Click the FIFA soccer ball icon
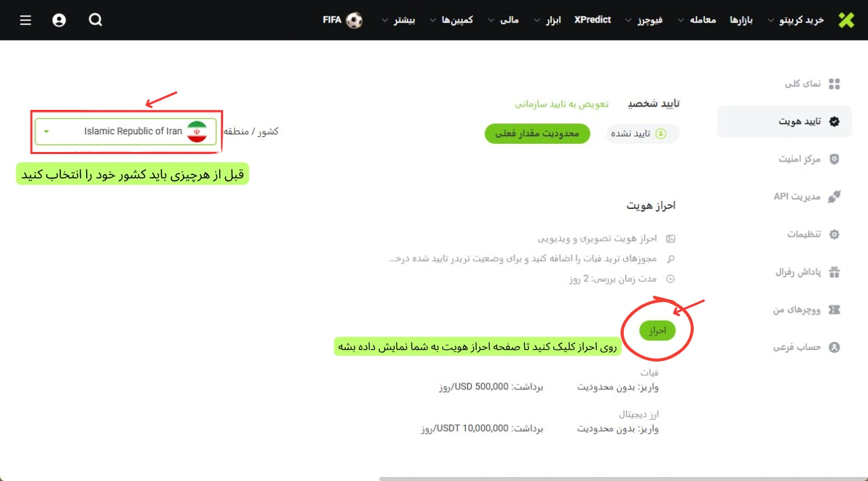Screen dimensions: 868x481 354,20
